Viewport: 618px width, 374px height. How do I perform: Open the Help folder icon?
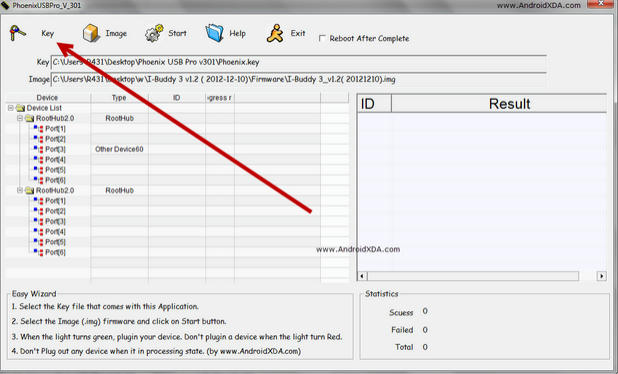(214, 33)
